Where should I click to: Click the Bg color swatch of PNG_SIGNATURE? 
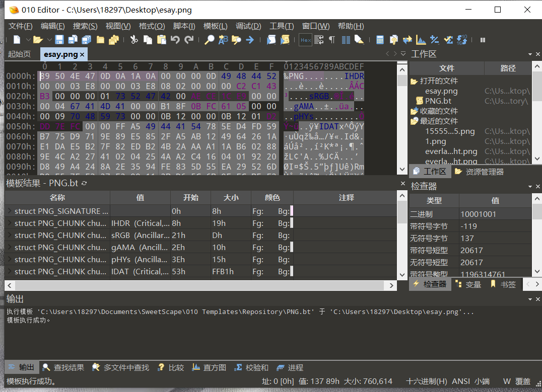[x=292, y=211]
